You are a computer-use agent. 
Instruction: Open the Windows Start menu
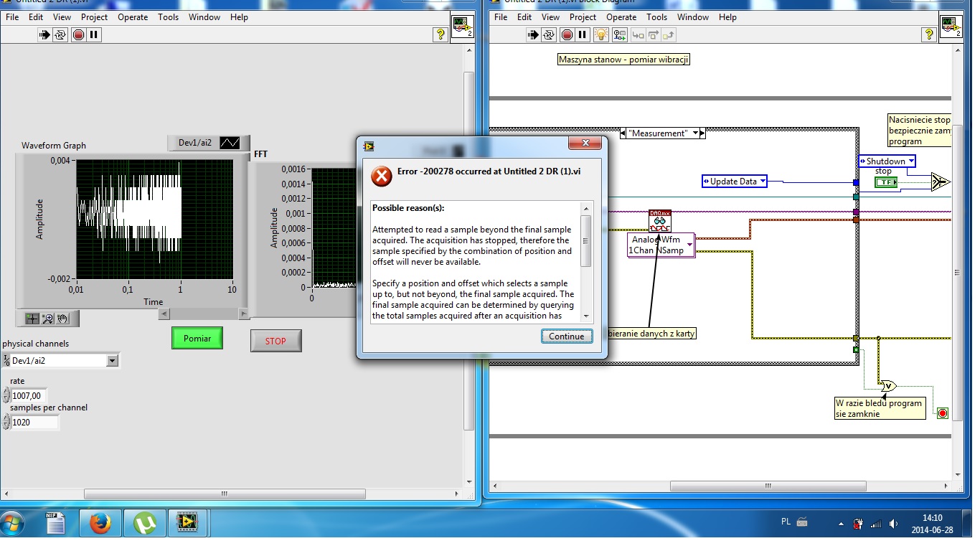(13, 524)
